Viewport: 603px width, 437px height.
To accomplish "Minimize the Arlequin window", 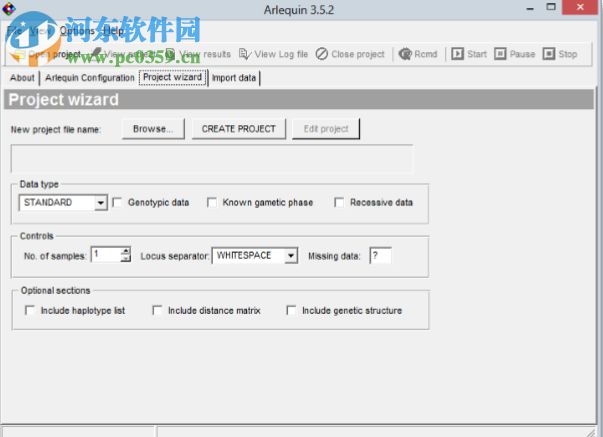I will (530, 8).
